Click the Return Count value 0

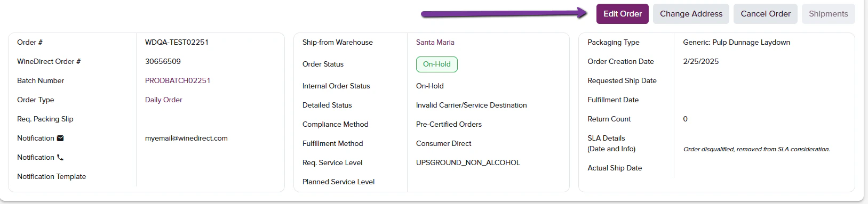[686, 119]
